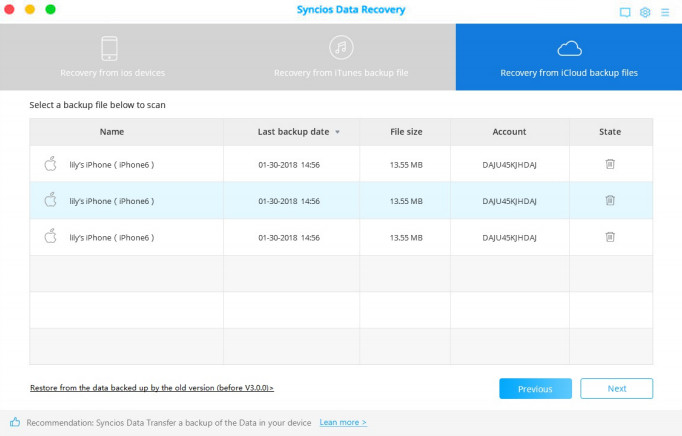Click first row file size 13.55 MB
This screenshot has width=682, height=436.
[x=406, y=165]
